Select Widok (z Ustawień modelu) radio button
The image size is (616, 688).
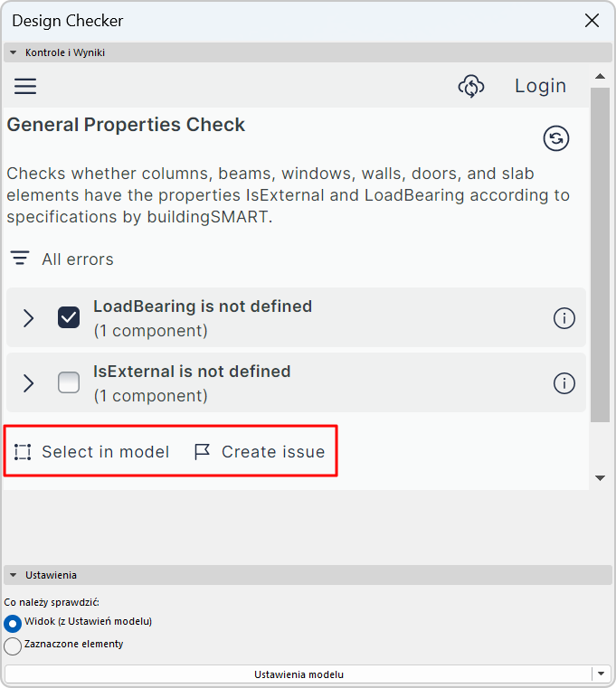pyautogui.click(x=13, y=623)
